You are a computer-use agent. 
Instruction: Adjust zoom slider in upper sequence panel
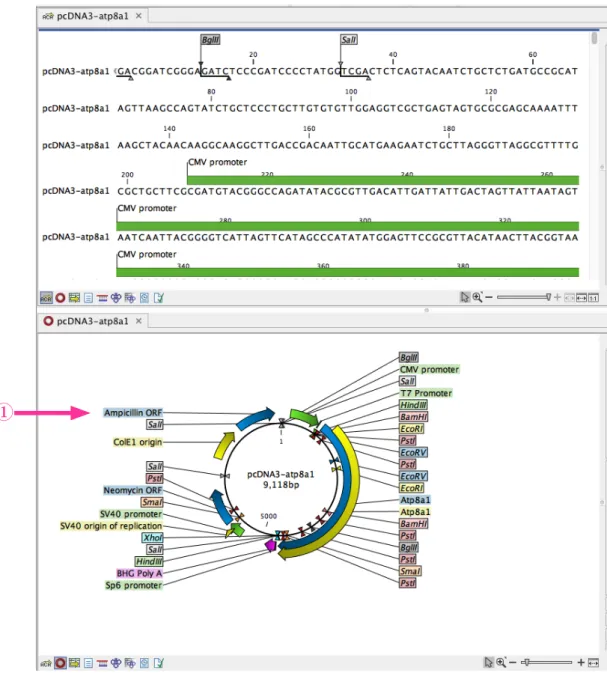point(523,297)
